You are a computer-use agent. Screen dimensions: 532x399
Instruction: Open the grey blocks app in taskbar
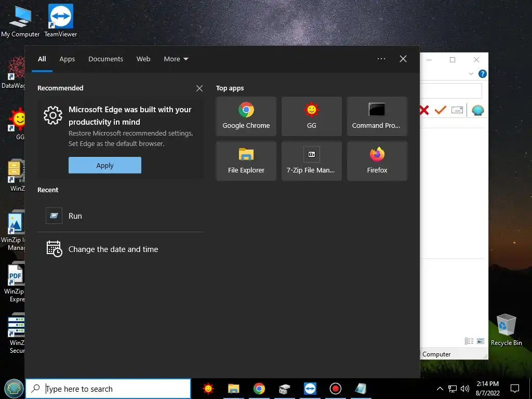coord(284,389)
